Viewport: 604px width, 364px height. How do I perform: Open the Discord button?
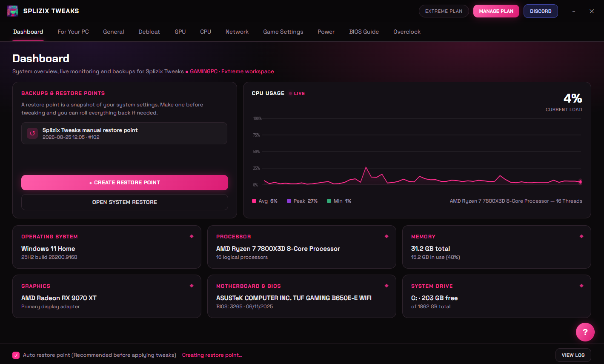[x=541, y=11]
